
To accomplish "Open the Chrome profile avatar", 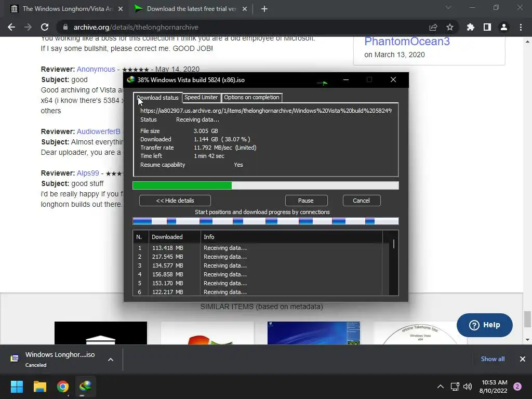I will click(504, 27).
